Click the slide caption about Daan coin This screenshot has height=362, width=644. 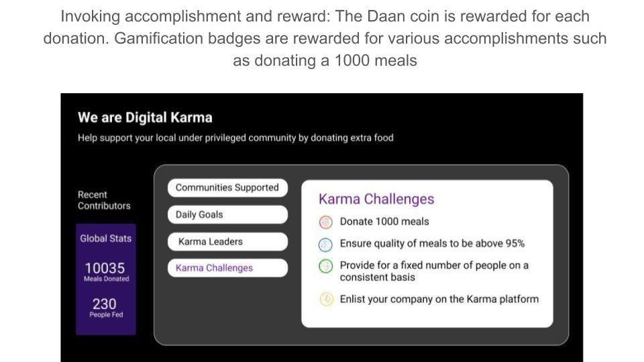(x=325, y=38)
